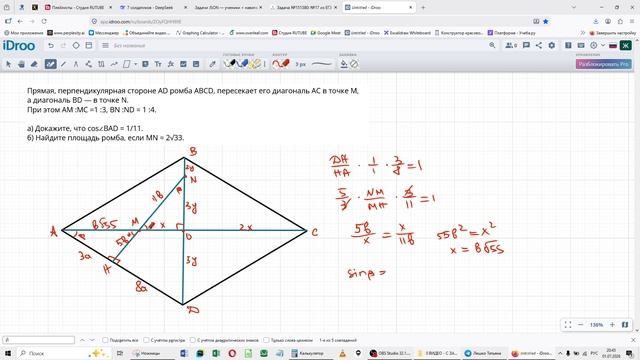Select the straight line tool
640x360 pixels.
click(63, 64)
